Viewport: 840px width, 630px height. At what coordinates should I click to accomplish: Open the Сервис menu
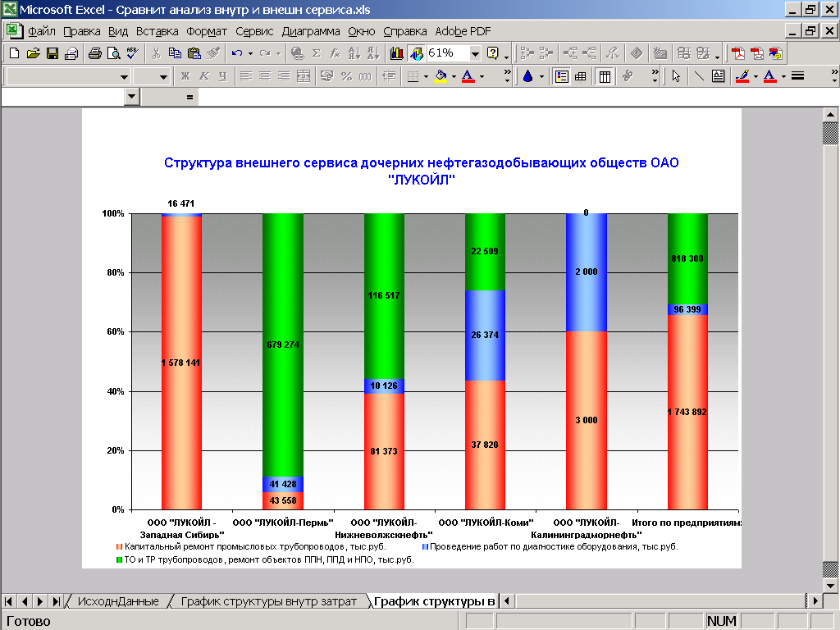(x=254, y=32)
